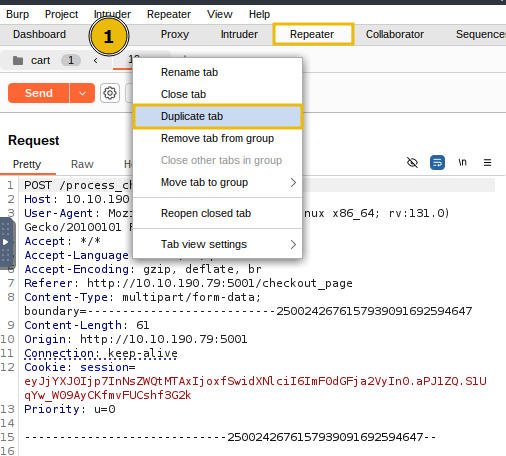Choose Close tab from context menu

pyautogui.click(x=217, y=94)
